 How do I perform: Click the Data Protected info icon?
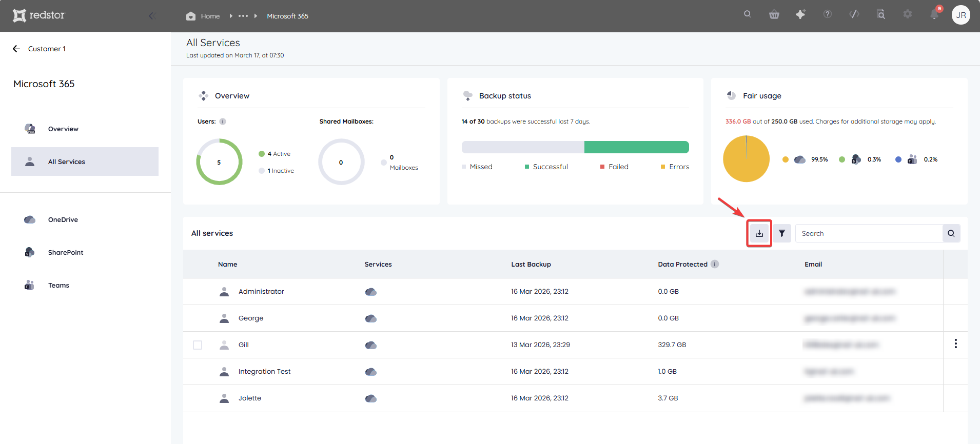(715, 264)
